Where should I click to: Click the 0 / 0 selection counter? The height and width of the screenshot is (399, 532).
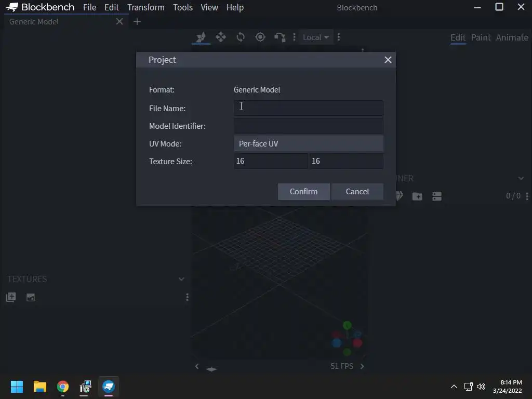click(513, 196)
